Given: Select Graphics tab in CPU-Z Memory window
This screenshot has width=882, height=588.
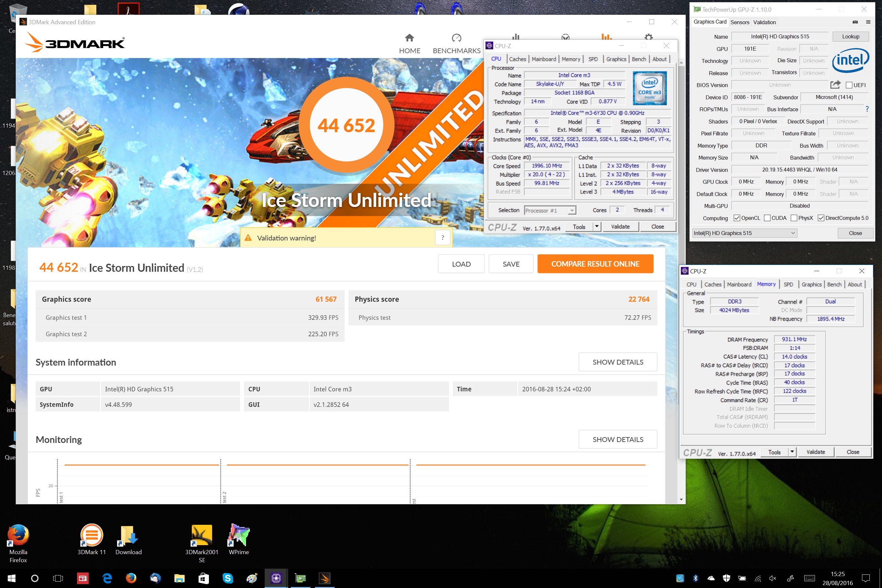Looking at the screenshot, I should click(x=811, y=284).
